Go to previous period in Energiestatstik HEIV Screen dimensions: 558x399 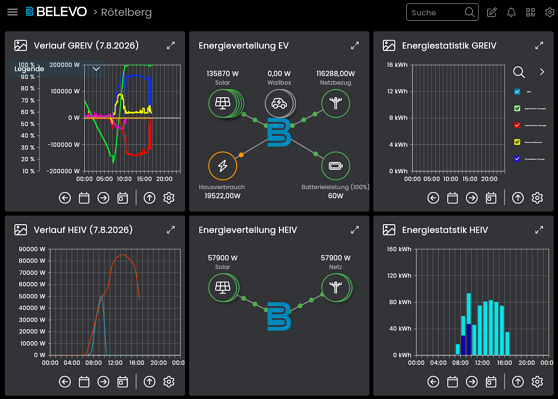click(x=433, y=382)
